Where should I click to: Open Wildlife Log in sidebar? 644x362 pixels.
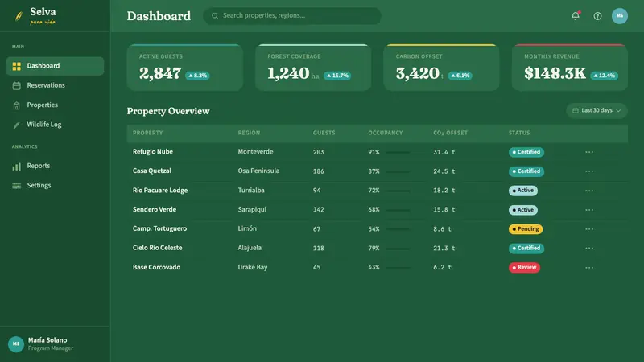[55, 125]
